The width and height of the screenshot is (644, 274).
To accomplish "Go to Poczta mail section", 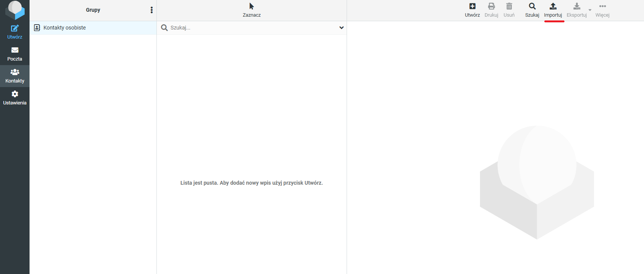I will 15,54.
